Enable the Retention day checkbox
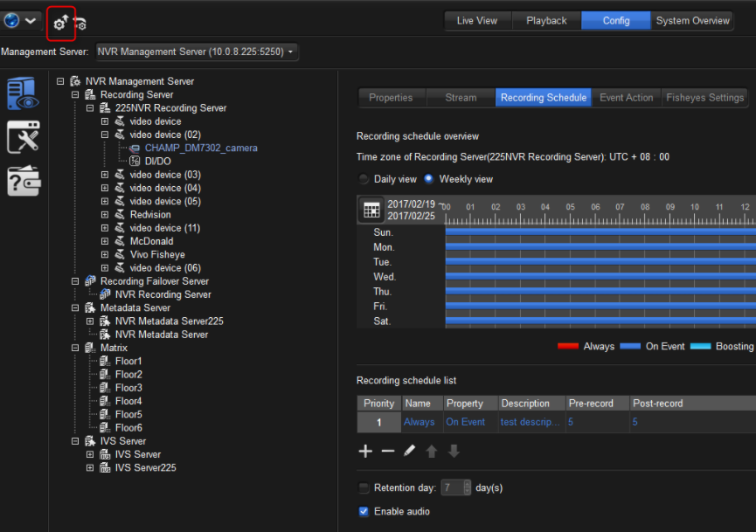This screenshot has width=756, height=532. point(364,487)
